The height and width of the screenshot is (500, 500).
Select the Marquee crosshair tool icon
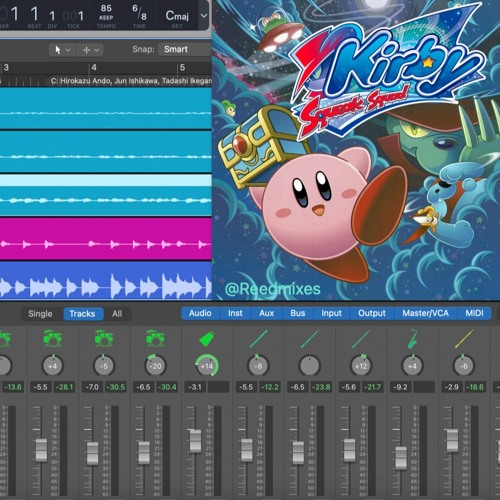pos(86,50)
